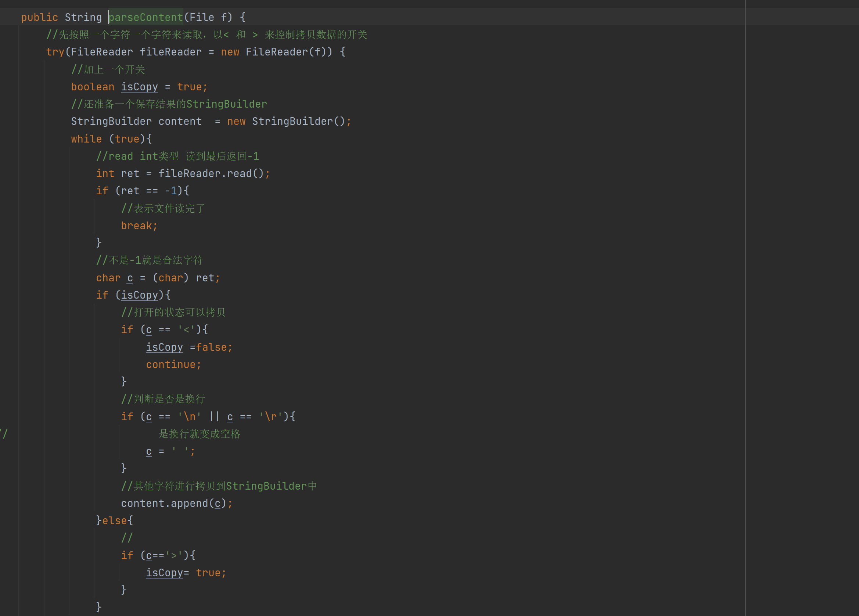Click the 'while (true){' line
The image size is (859, 616).
point(111,138)
